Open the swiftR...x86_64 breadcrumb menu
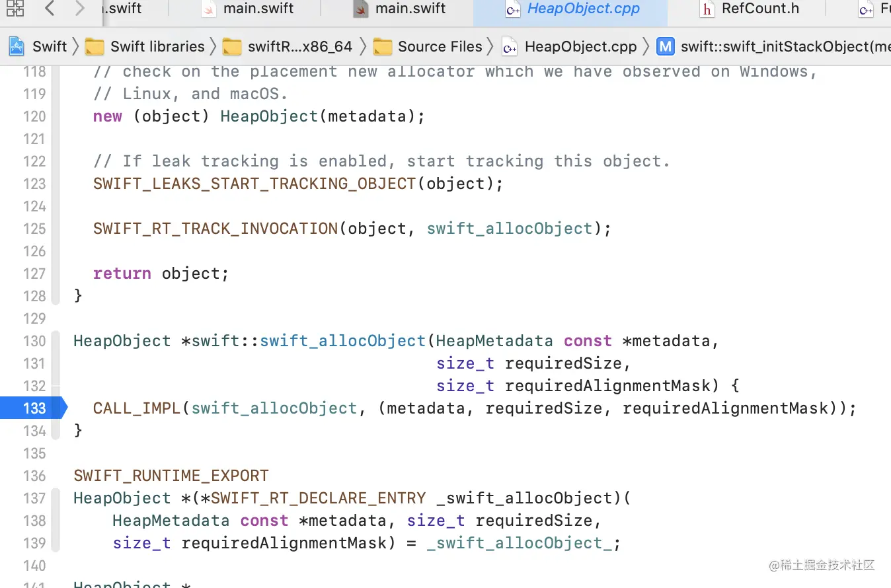This screenshot has height=588, width=891. click(x=299, y=46)
